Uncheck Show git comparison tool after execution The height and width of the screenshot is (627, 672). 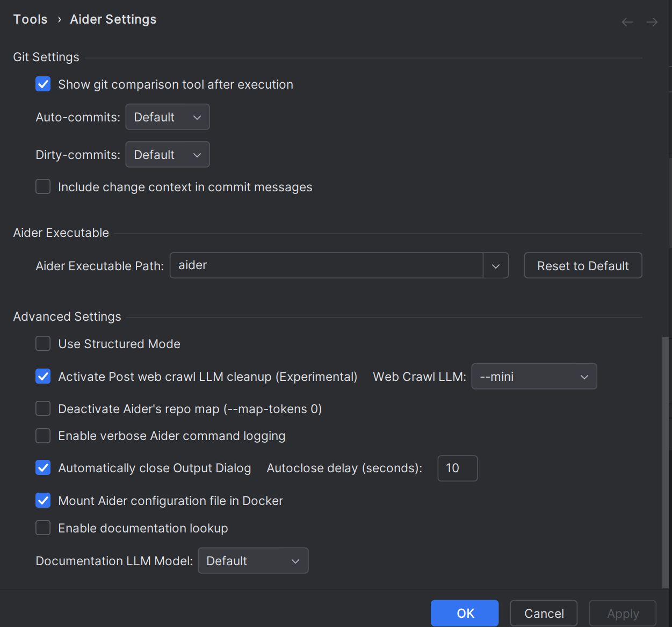[x=43, y=84]
